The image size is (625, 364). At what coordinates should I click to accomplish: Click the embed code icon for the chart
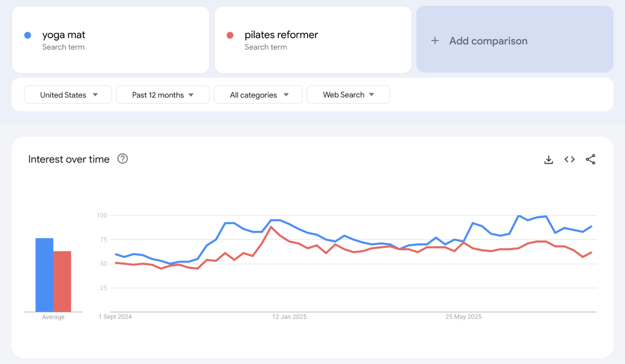click(x=569, y=159)
